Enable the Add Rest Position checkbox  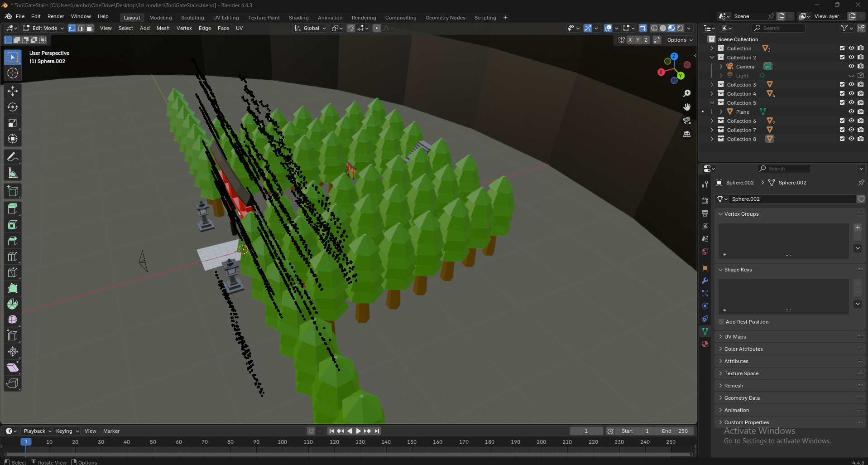point(721,322)
